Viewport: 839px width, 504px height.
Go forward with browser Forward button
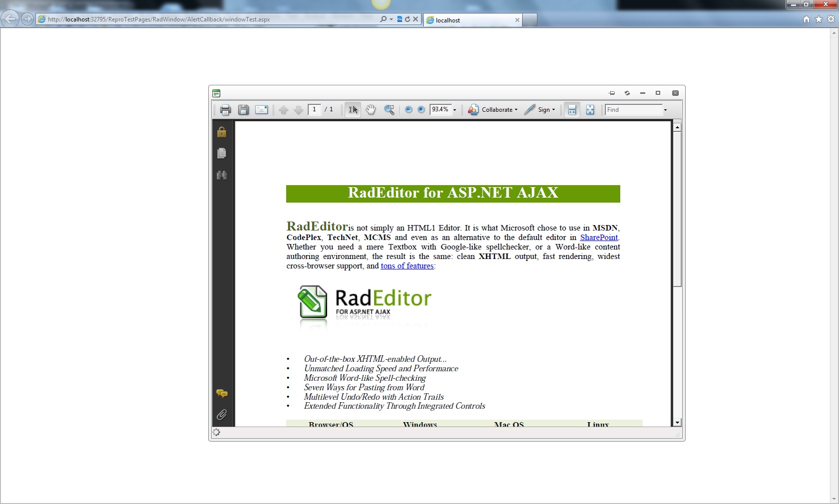[27, 19]
